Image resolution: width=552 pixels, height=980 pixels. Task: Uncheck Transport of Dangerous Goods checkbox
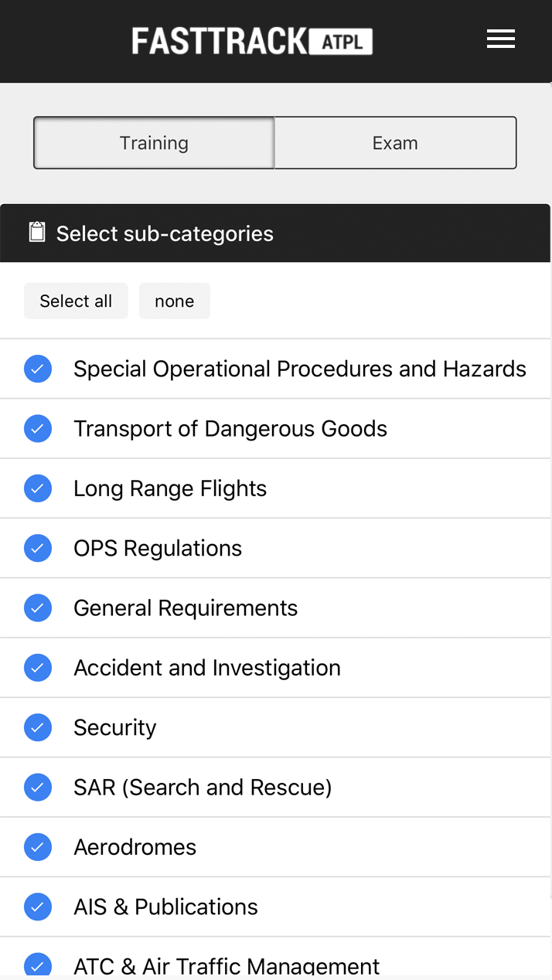tap(38, 429)
